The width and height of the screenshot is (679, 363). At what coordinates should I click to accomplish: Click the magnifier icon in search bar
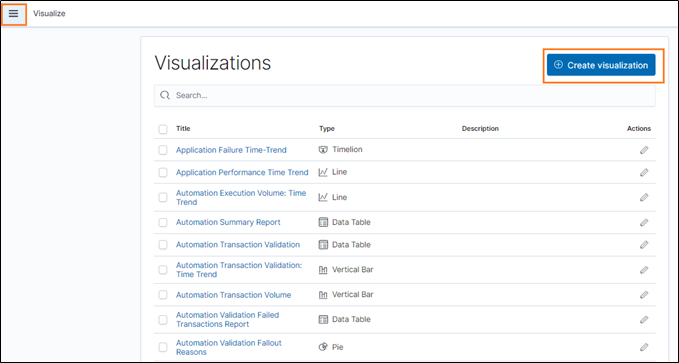[165, 95]
